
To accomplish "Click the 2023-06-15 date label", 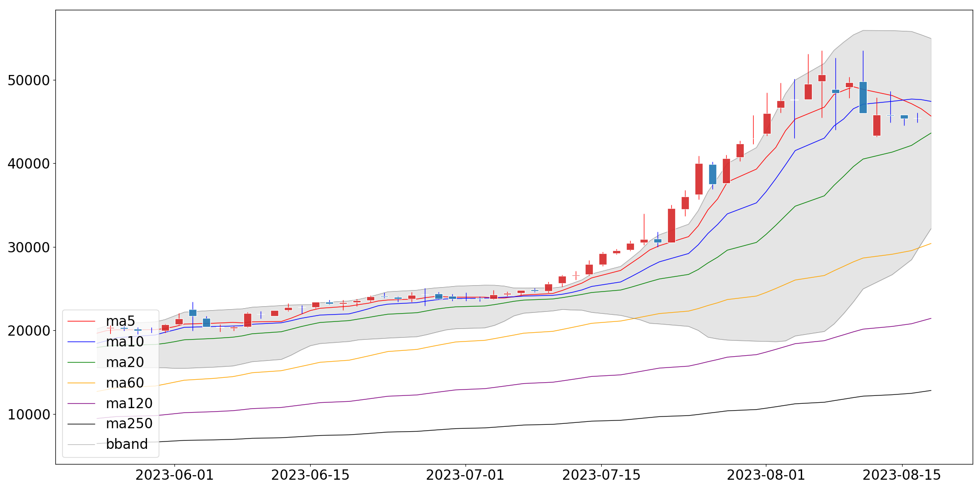I will pos(310,475).
